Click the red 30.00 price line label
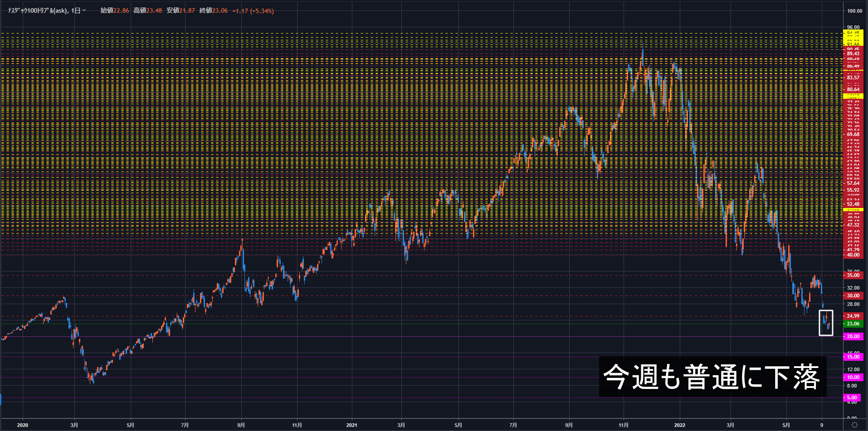 853,295
